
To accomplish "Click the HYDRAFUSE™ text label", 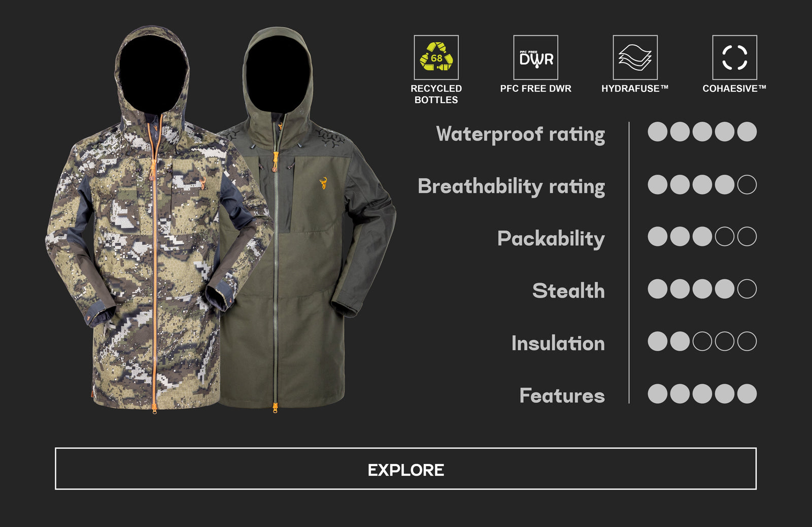I will [x=635, y=88].
